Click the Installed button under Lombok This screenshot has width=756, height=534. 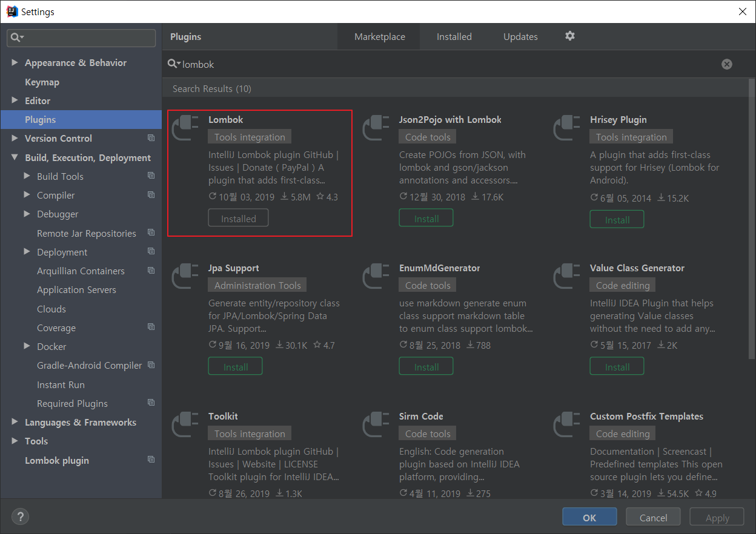[x=238, y=219]
